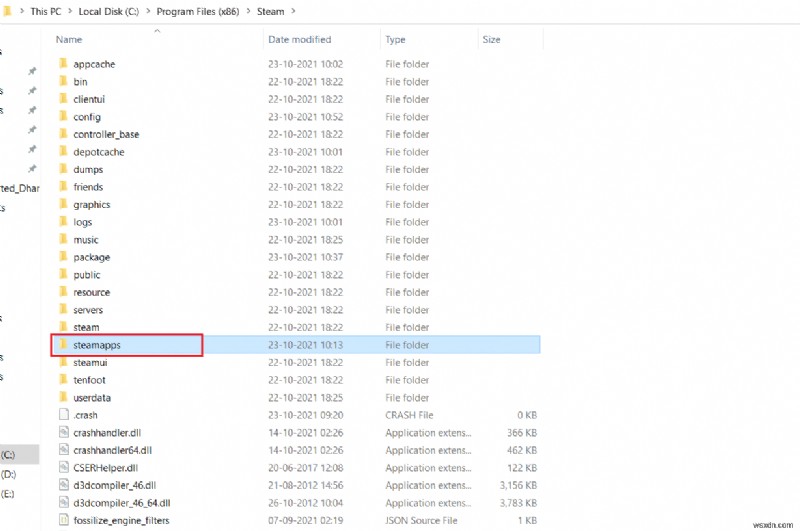The image size is (800, 531).
Task: Open the chevron before This PC
Action: coord(22,11)
